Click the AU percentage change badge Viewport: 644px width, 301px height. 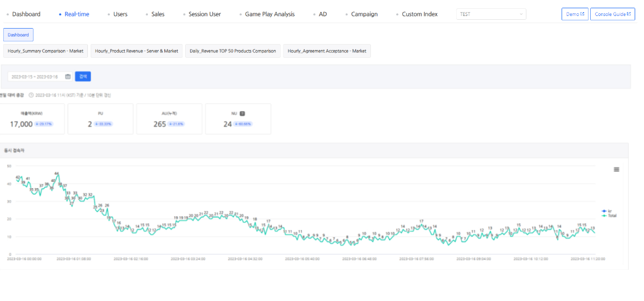click(x=176, y=124)
